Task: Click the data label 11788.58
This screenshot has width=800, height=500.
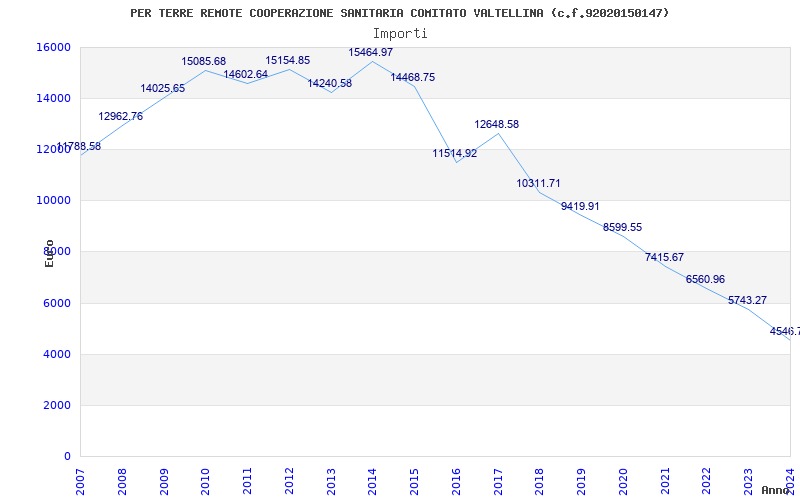Action: [79, 147]
